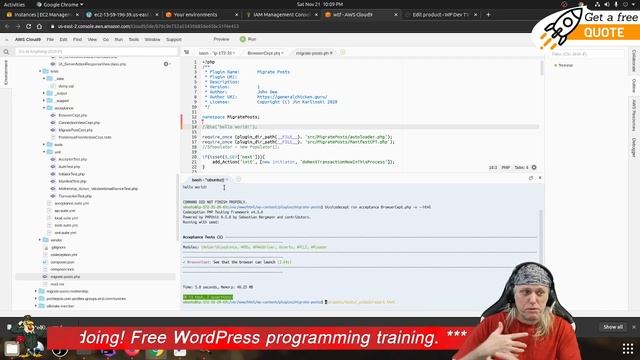
Task: Open the Debugger side panel
Action: coord(634,147)
